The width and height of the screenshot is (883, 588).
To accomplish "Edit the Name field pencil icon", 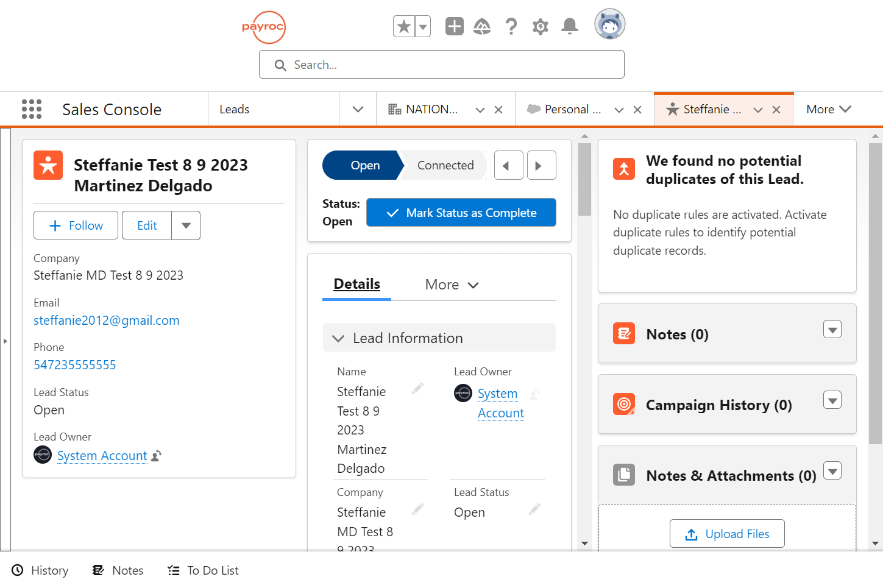I will pos(417,389).
